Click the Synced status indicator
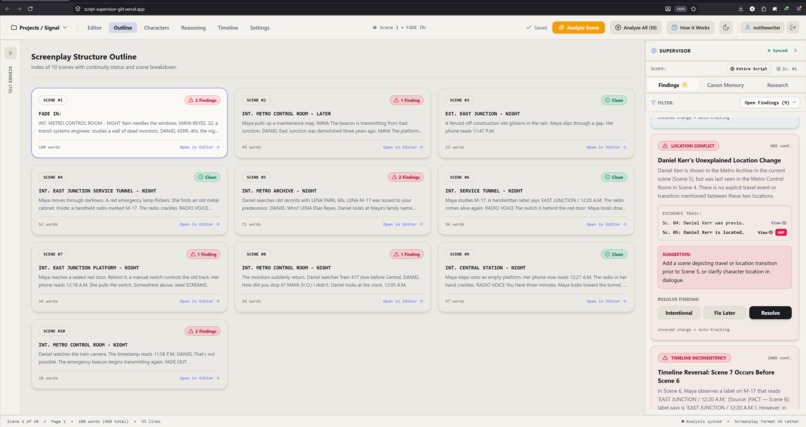The width and height of the screenshot is (806, 427). 777,51
